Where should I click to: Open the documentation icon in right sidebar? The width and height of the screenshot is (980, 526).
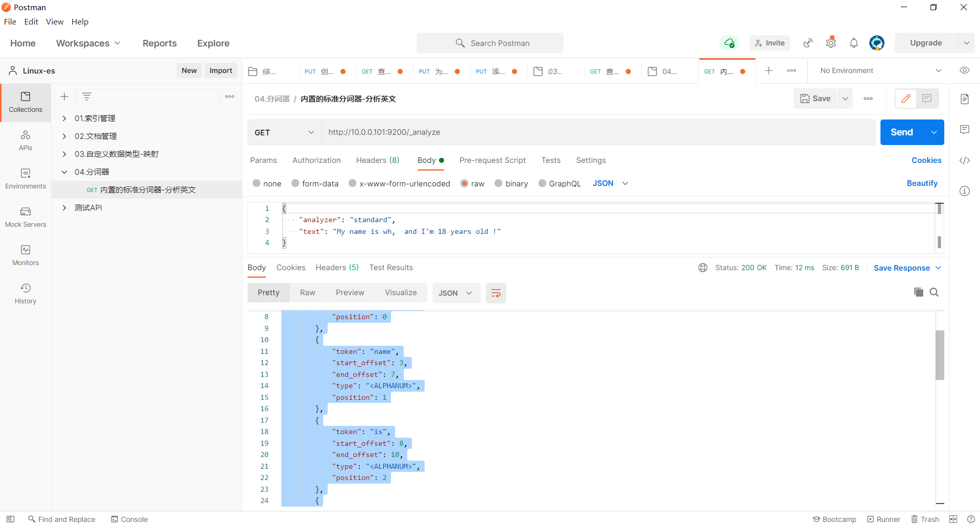point(965,99)
